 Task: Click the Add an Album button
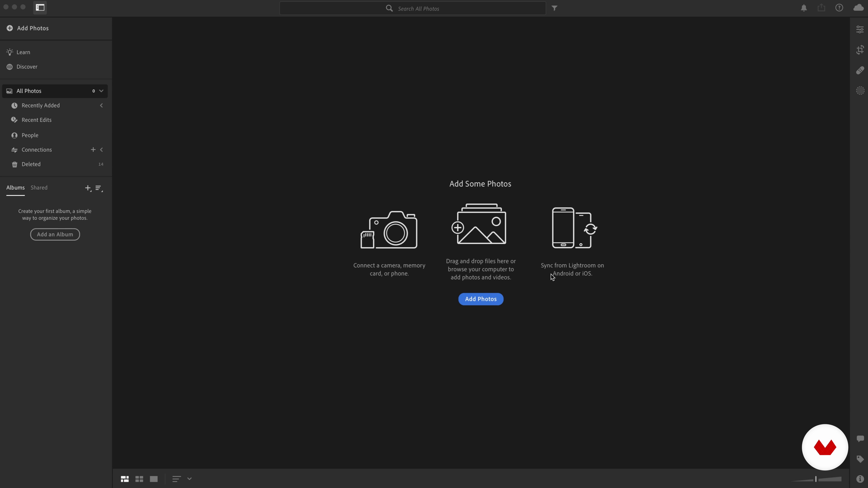point(55,235)
